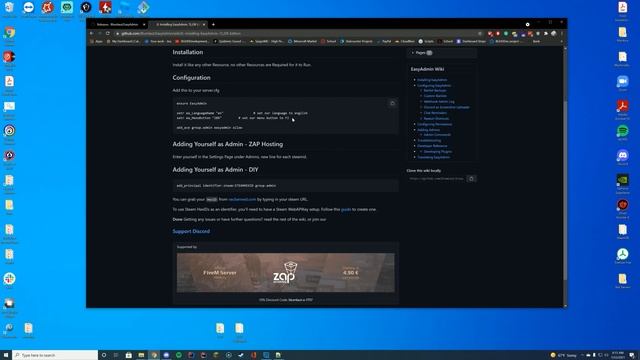Image resolution: width=640 pixels, height=360 pixels.
Task: Open Spotify from the taskbar
Action: tap(179, 355)
